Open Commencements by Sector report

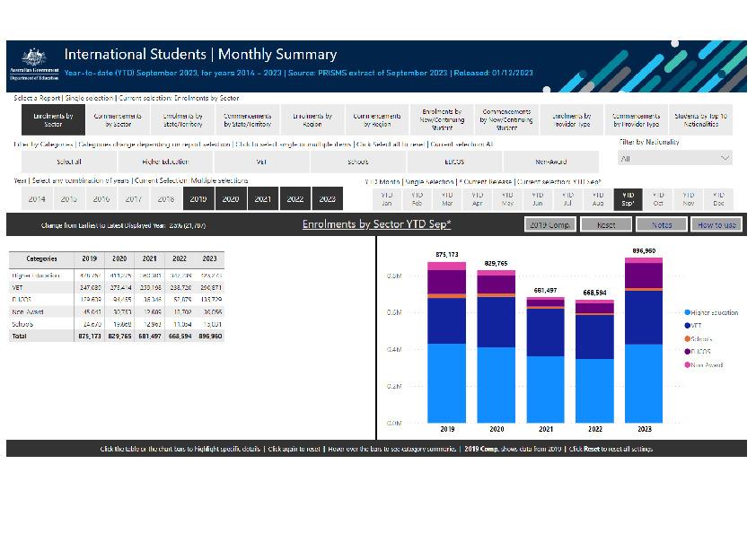coord(118,119)
